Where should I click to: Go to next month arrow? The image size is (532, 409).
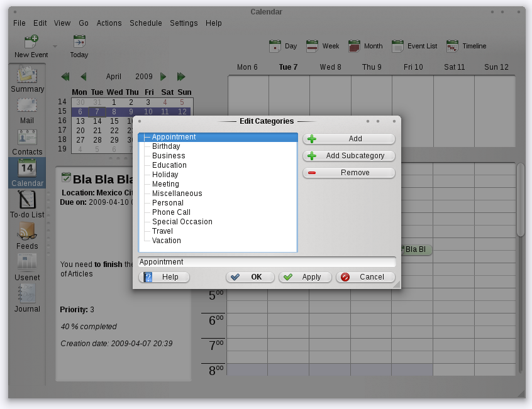click(163, 77)
